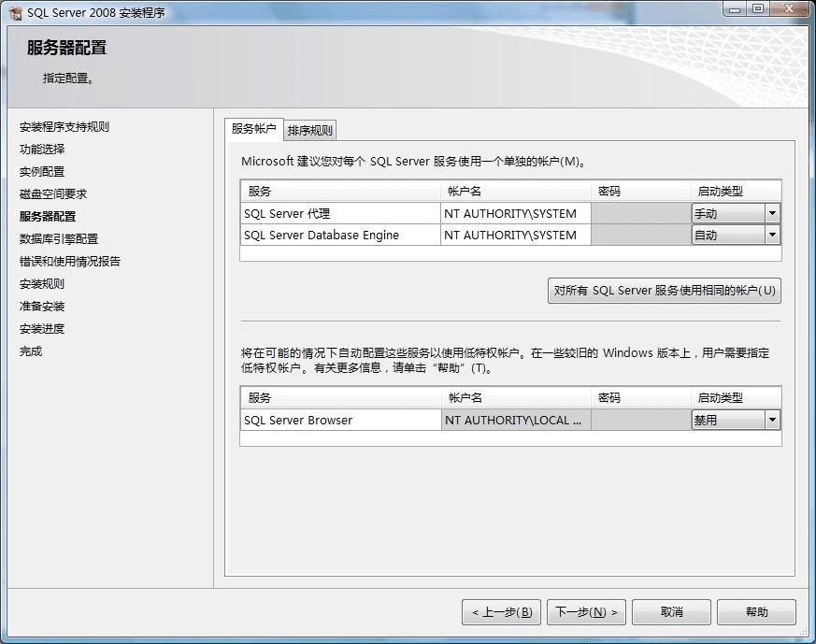Select the 服务帐户 tab
Screen dimensions: 816x644
(x=253, y=128)
